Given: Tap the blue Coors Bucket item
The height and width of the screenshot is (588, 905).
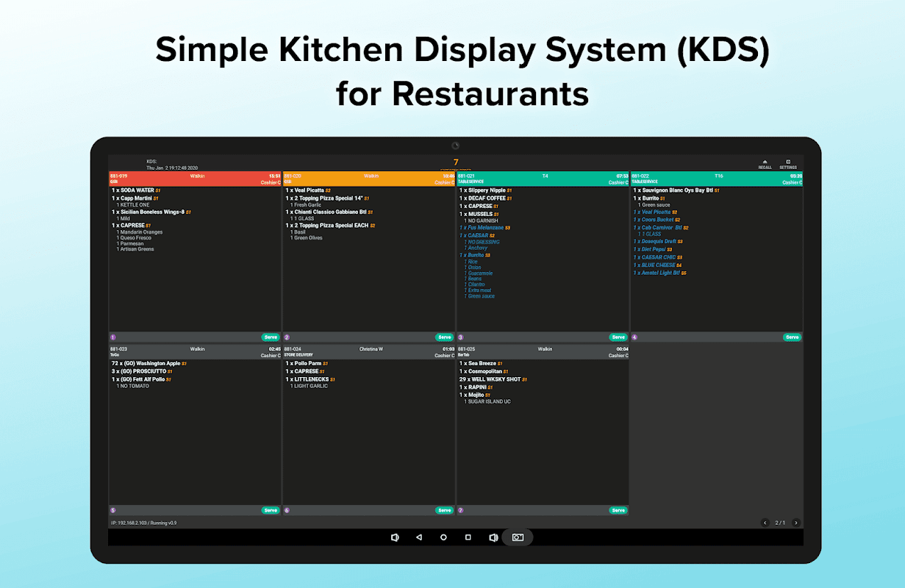Looking at the screenshot, I should pos(657,220).
